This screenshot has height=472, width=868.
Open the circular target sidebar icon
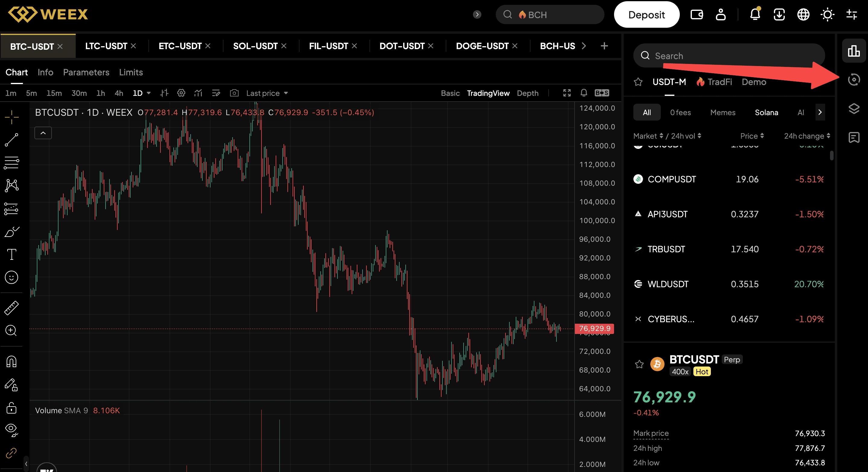click(854, 80)
